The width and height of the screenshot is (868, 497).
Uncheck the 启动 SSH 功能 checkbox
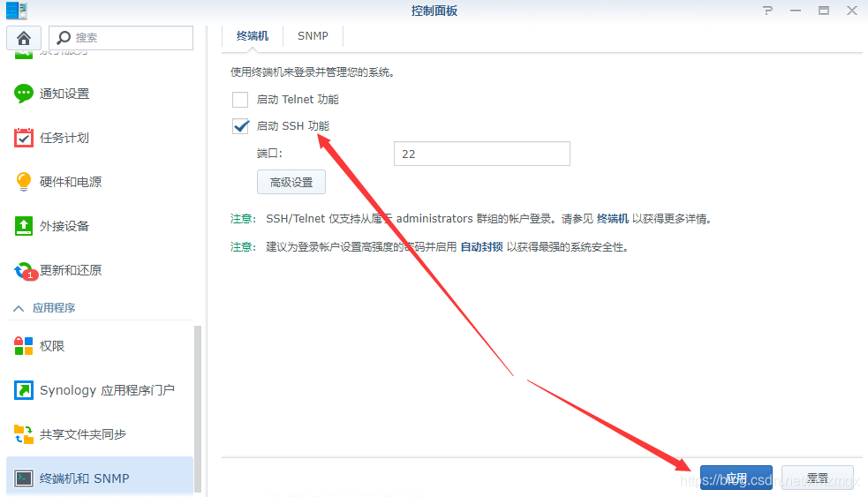240,126
